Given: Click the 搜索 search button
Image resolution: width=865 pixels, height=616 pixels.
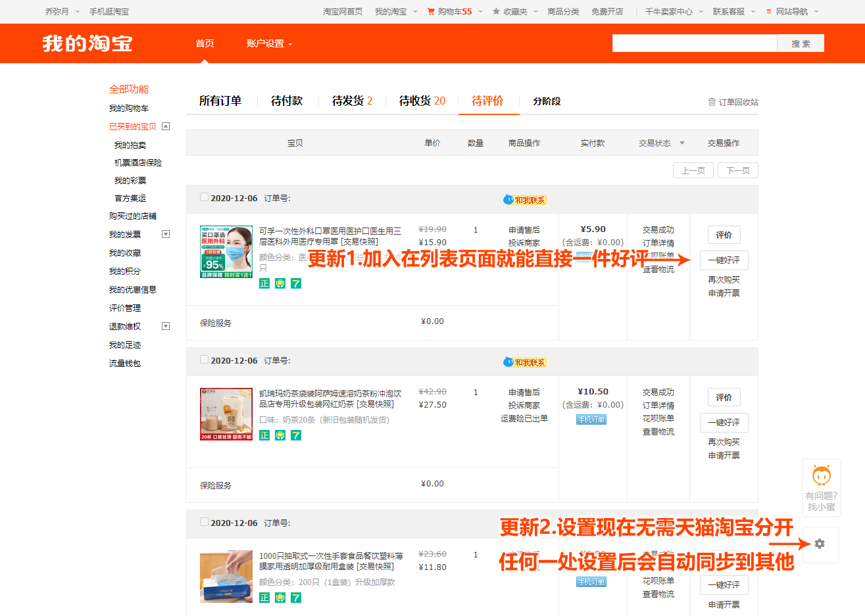Looking at the screenshot, I should 801,43.
